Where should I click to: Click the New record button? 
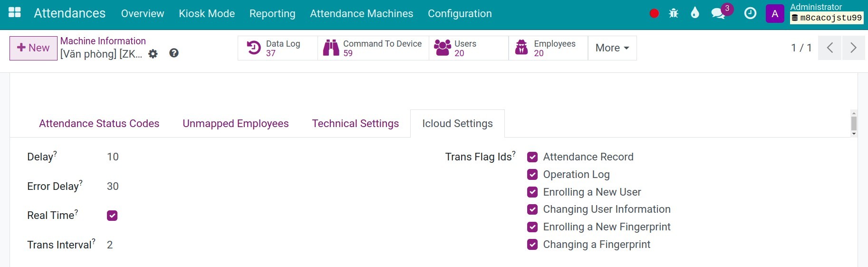[x=33, y=48]
